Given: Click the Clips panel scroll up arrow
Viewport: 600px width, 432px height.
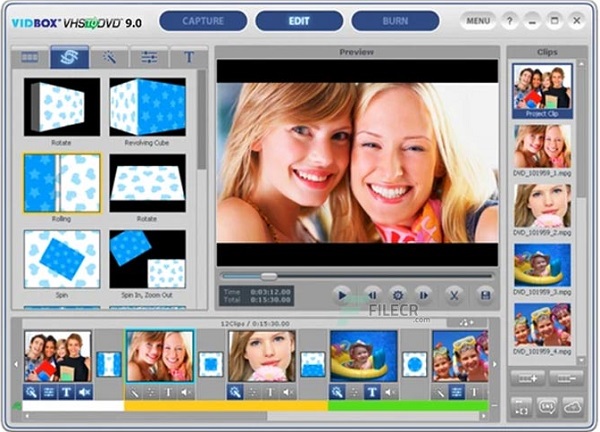Looking at the screenshot, I should click(582, 64).
